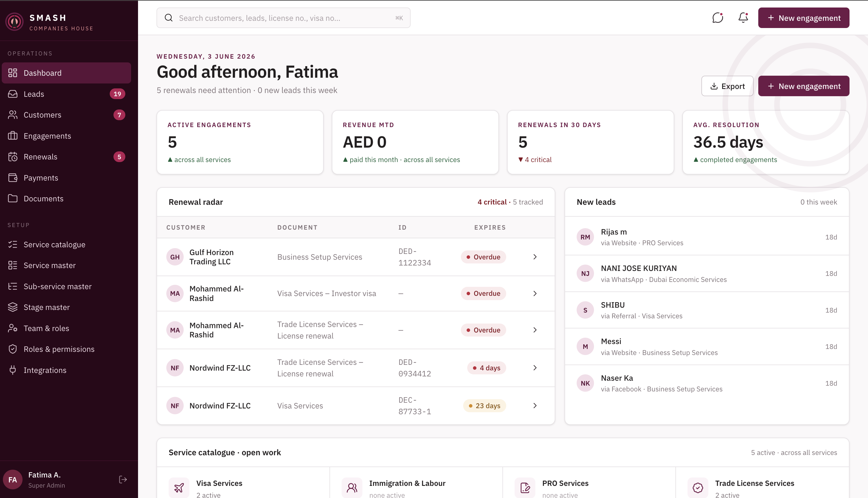The width and height of the screenshot is (868, 498).
Task: Open Integrations in Setup
Action: pyautogui.click(x=66, y=370)
